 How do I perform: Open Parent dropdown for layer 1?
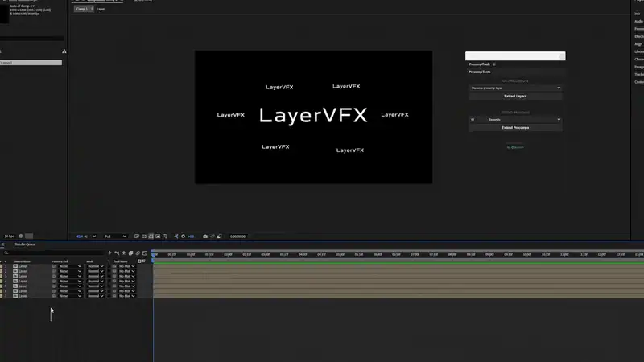[x=70, y=266]
